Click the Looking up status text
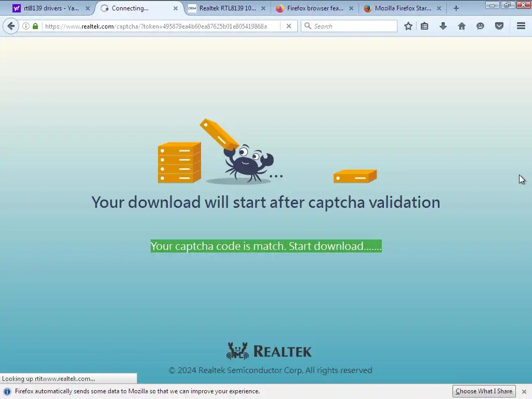 click(48, 379)
